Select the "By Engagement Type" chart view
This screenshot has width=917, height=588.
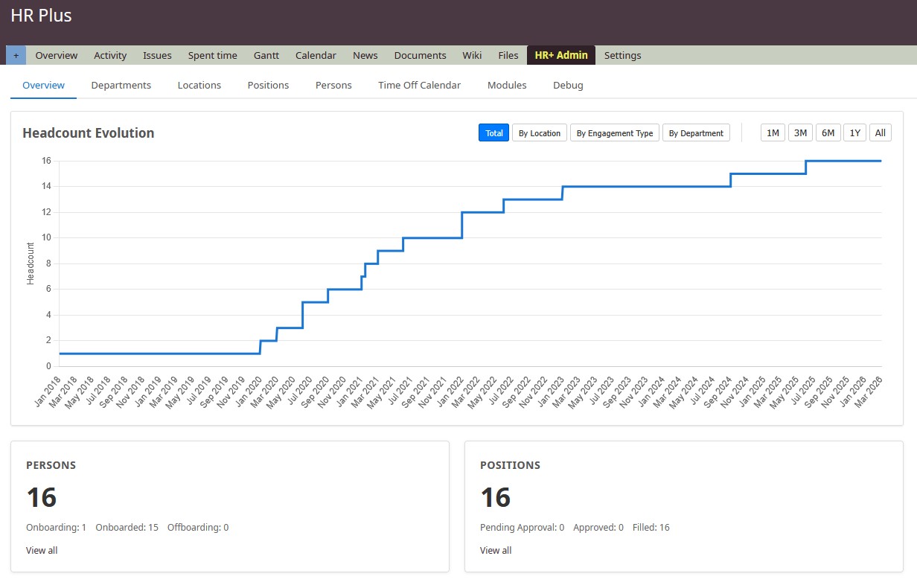click(615, 132)
